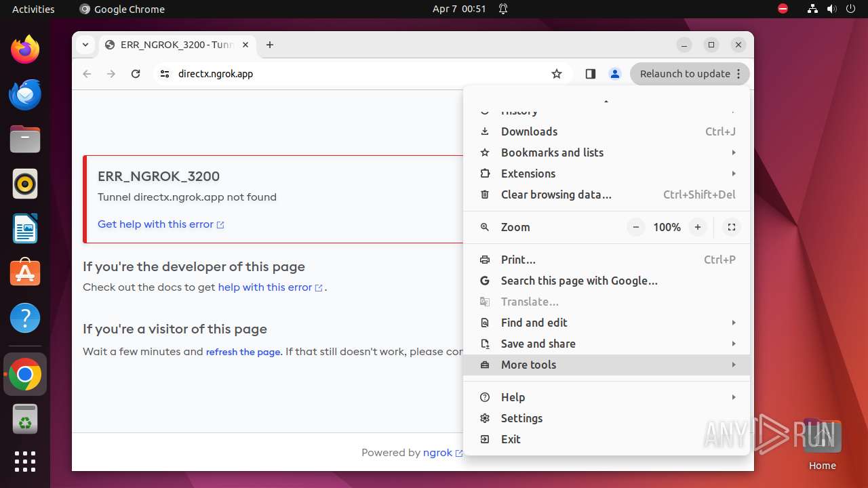Open the Files manager in dock
This screenshot has width=868, height=488.
(x=25, y=139)
